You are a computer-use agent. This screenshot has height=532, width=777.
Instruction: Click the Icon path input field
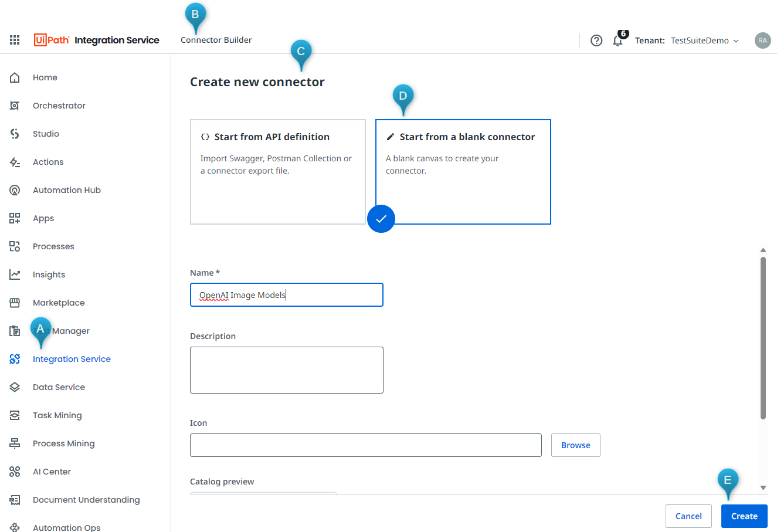366,445
